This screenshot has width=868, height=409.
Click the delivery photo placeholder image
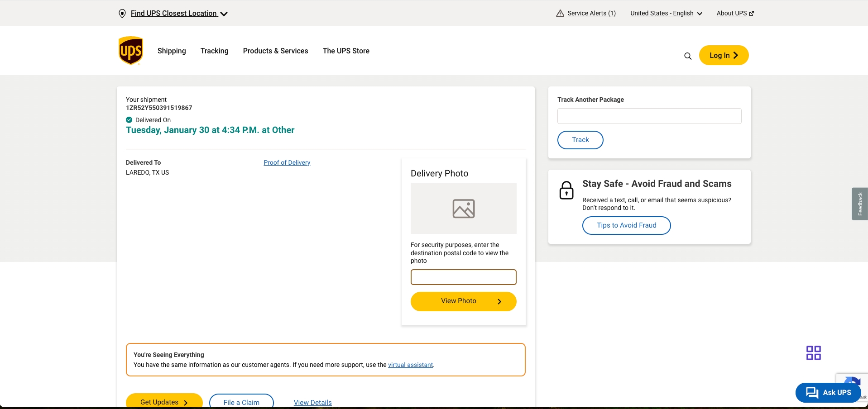(463, 209)
